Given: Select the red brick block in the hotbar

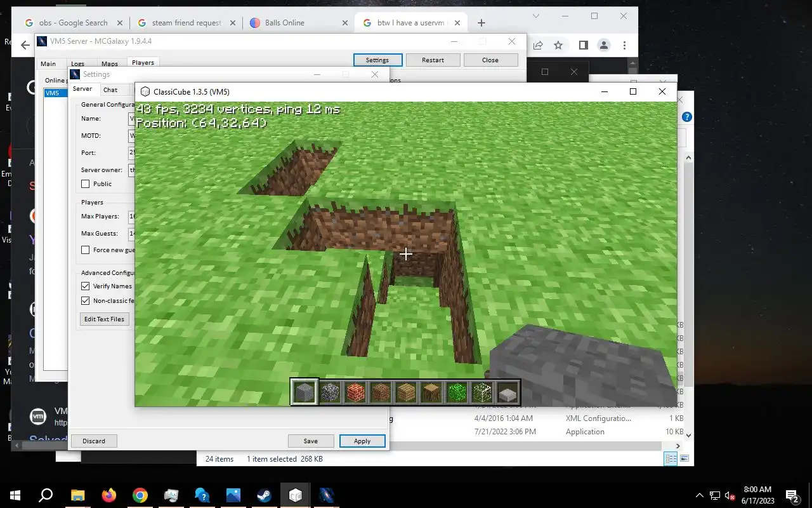Looking at the screenshot, I should tap(355, 392).
